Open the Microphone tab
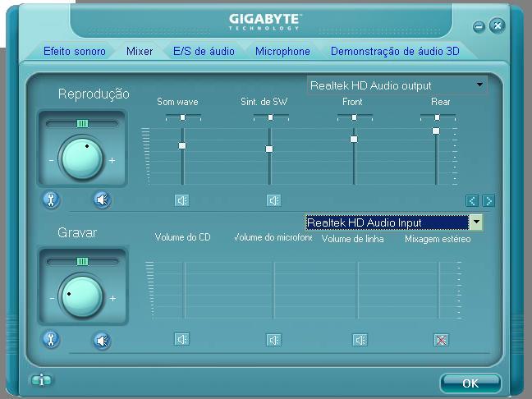 pyautogui.click(x=282, y=51)
